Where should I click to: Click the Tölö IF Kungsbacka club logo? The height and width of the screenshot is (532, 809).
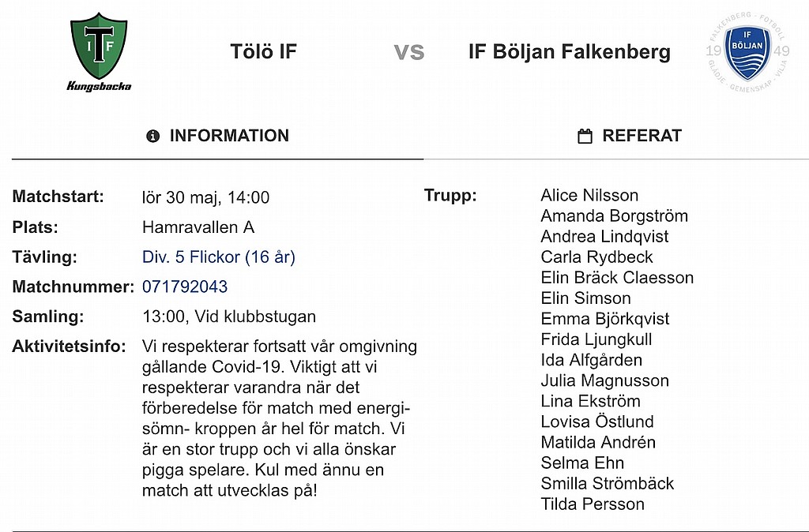99,52
